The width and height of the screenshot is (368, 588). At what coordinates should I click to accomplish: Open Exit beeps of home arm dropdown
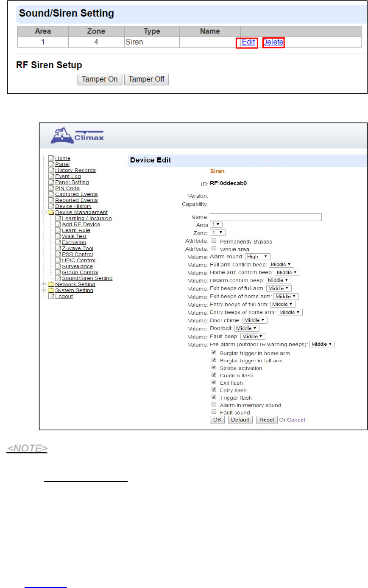(286, 296)
